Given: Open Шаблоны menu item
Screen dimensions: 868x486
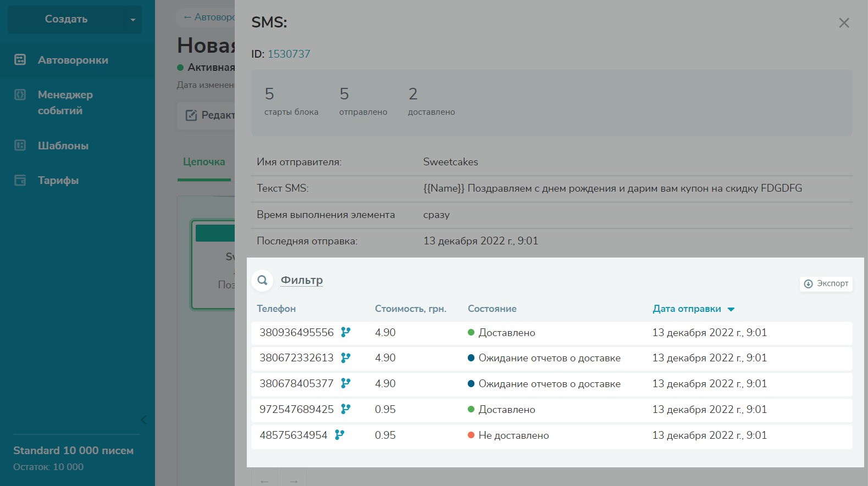Looking at the screenshot, I should pos(63,146).
